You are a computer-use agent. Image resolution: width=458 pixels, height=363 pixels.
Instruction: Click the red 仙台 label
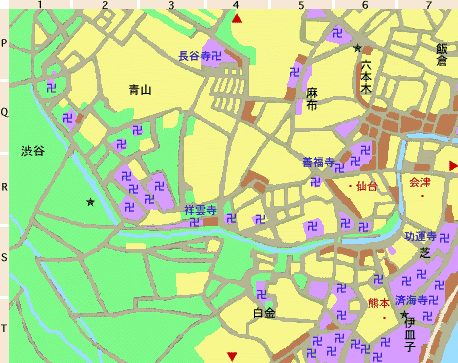click(x=366, y=186)
